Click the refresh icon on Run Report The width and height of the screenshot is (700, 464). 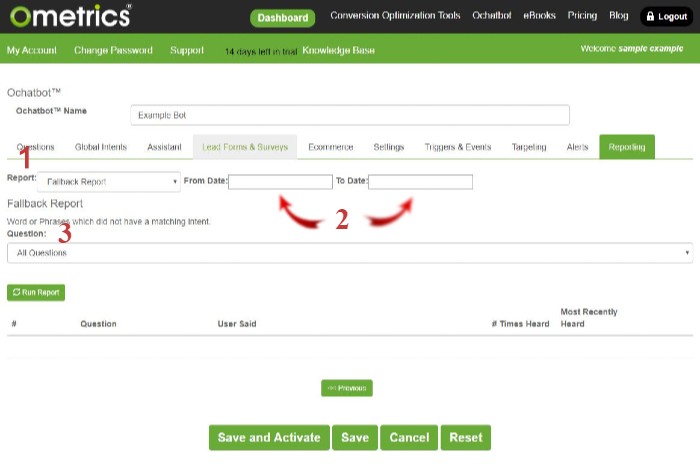click(x=17, y=292)
